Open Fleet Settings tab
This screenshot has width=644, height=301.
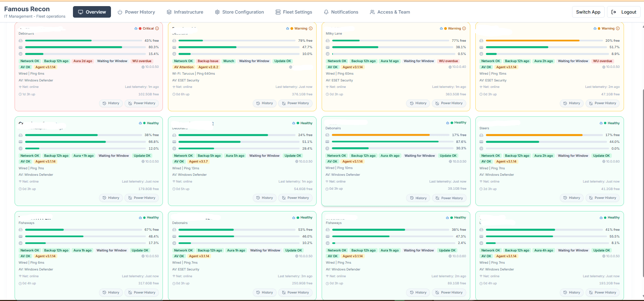tap(294, 12)
